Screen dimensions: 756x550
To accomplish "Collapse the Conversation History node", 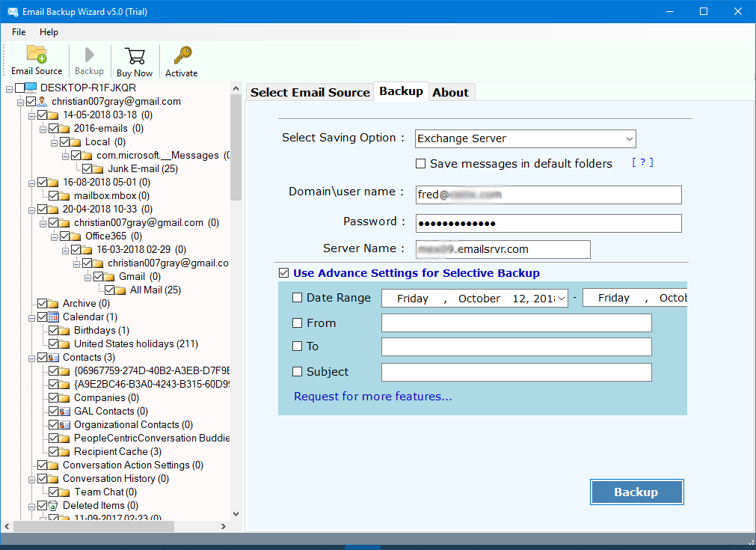I will [32, 480].
